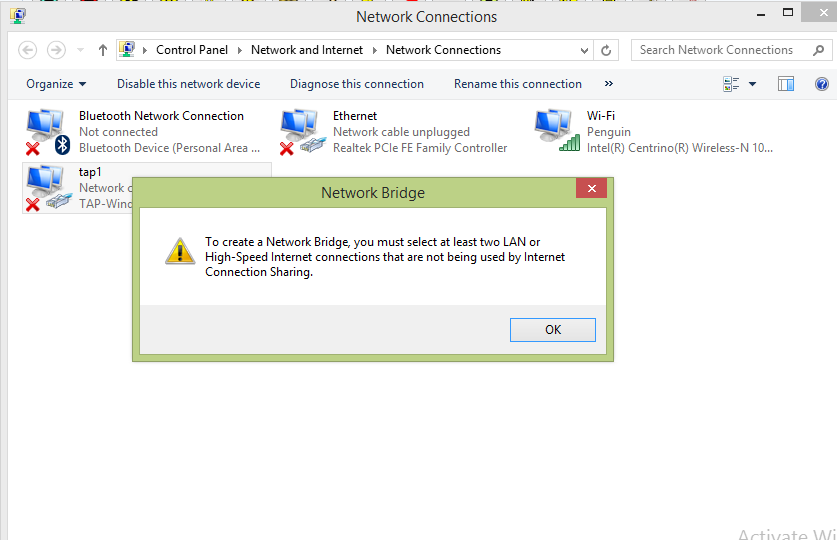Click the Search Network Connections field
The width and height of the screenshot is (837, 540).
[x=727, y=50]
